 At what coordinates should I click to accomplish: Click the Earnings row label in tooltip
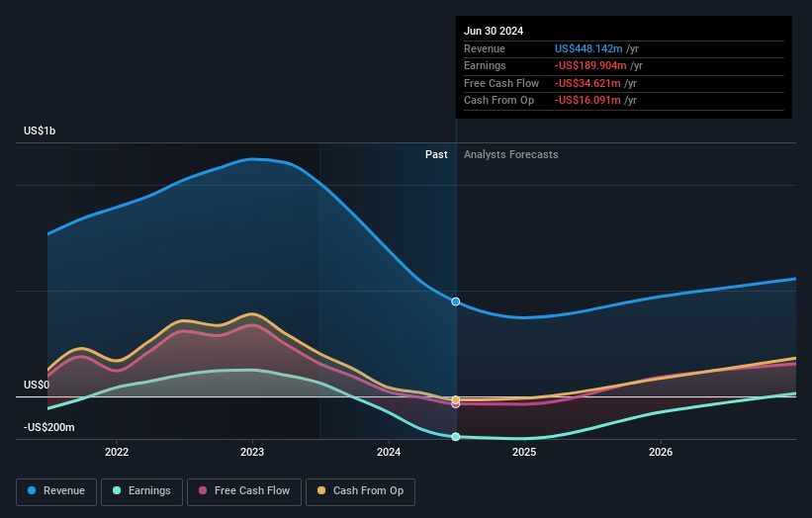pyautogui.click(x=485, y=65)
